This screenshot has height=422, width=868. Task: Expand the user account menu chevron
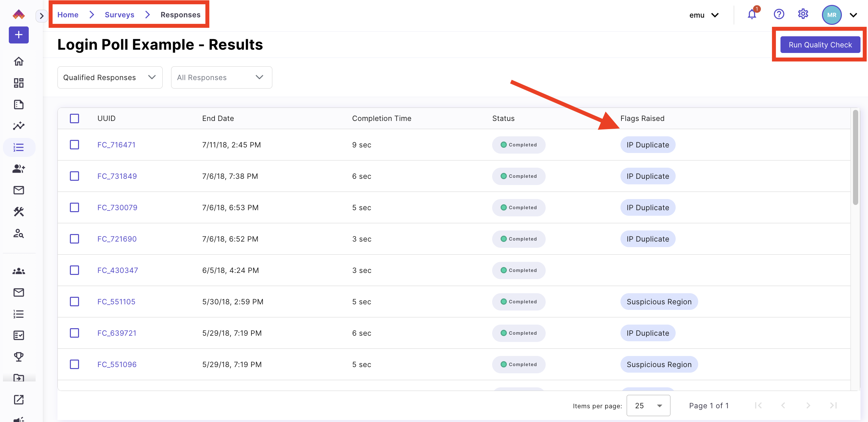pos(853,15)
